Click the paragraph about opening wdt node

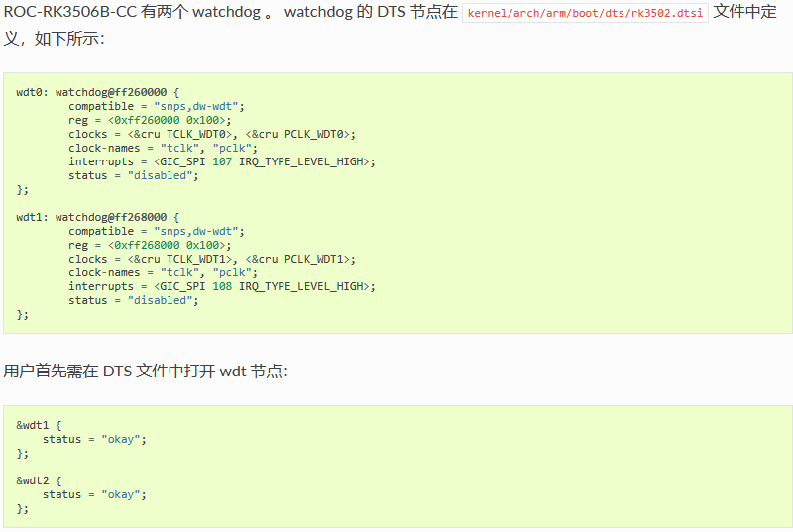pos(146,372)
